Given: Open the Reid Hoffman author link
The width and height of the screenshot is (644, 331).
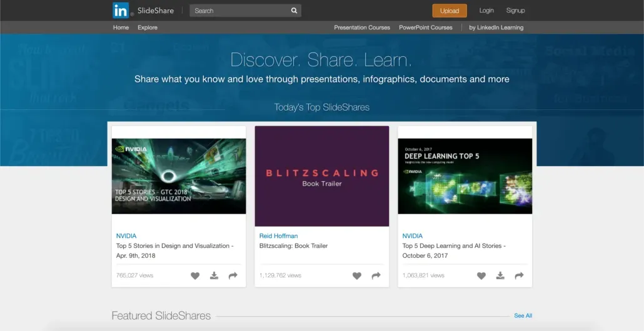Looking at the screenshot, I should pos(278,236).
